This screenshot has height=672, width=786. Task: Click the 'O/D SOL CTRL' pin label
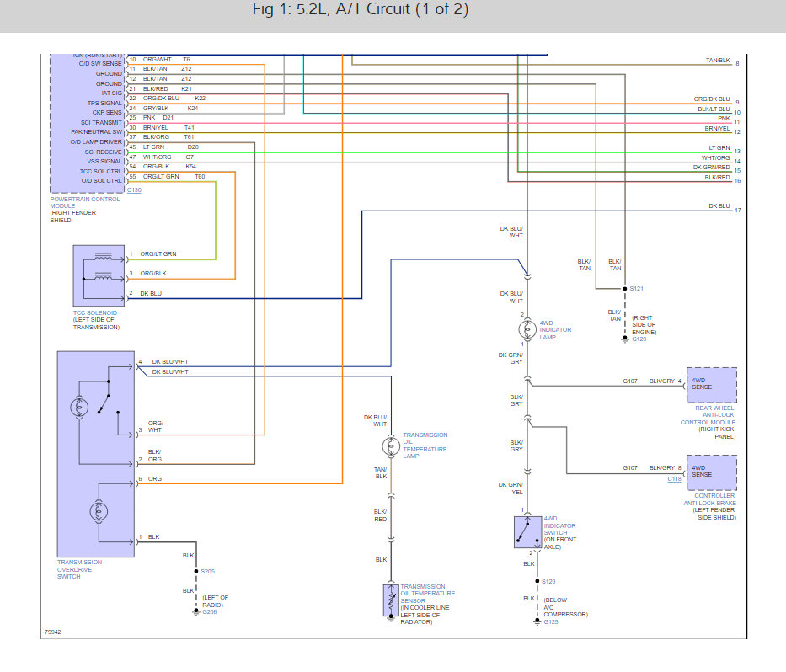(x=102, y=180)
